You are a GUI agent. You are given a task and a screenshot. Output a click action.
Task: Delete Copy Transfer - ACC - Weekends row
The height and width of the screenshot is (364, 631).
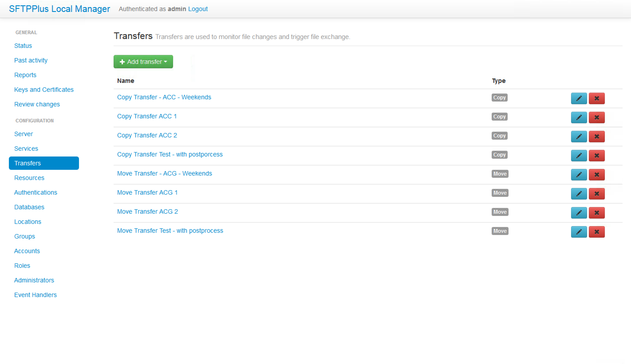coord(596,98)
